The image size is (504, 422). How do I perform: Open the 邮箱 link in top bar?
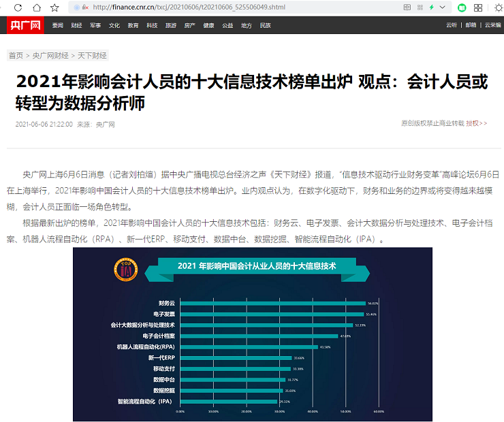click(x=471, y=25)
